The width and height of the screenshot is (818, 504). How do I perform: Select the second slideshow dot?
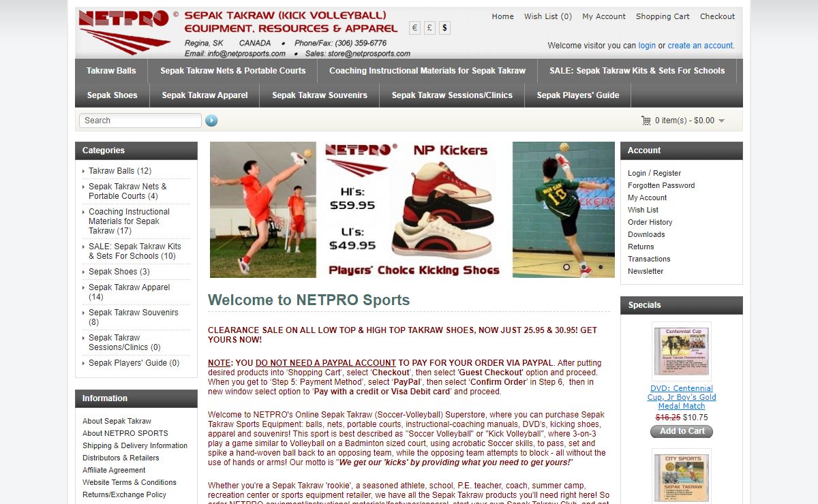click(x=584, y=268)
